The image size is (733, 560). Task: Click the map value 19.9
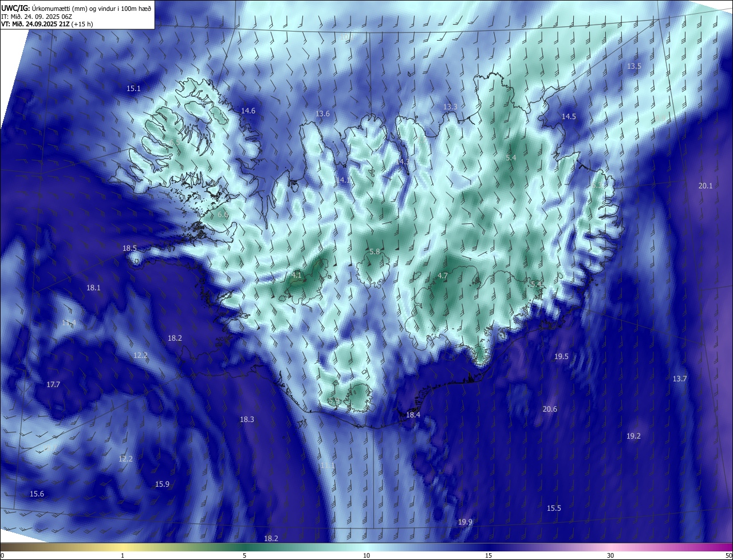(x=465, y=522)
